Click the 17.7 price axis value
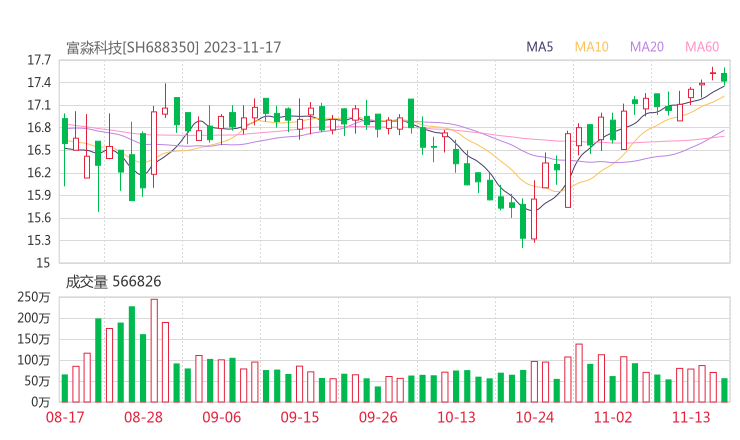 (x=39, y=60)
